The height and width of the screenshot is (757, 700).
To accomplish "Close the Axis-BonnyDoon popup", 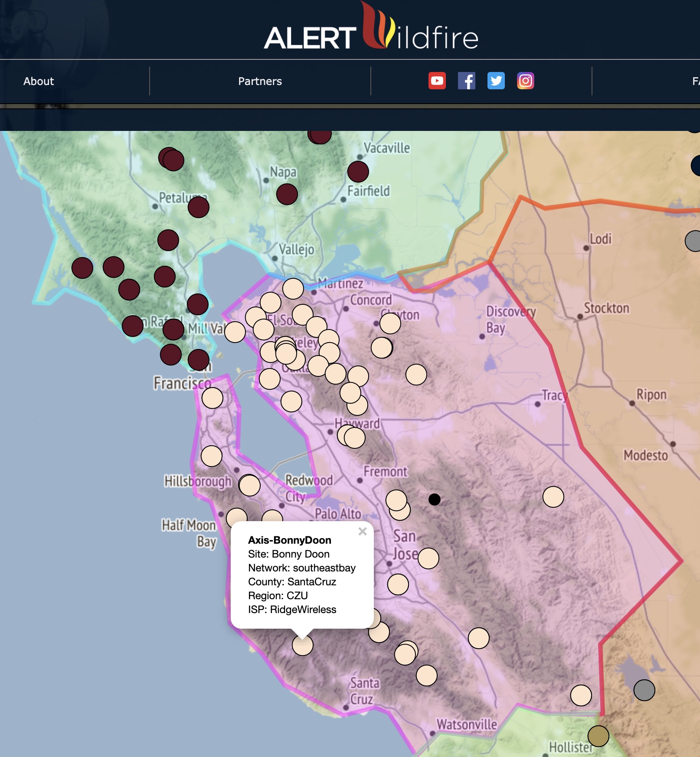I will click(363, 532).
